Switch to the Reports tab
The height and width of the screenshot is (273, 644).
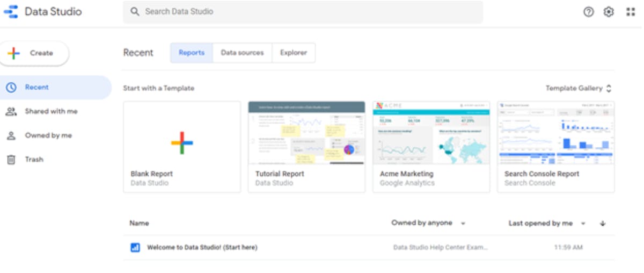tap(192, 53)
